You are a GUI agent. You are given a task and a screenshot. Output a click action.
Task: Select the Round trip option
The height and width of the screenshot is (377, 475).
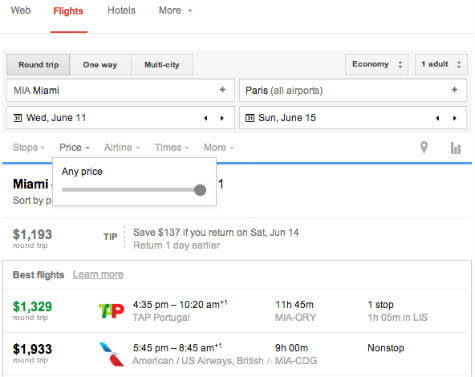[x=38, y=65]
